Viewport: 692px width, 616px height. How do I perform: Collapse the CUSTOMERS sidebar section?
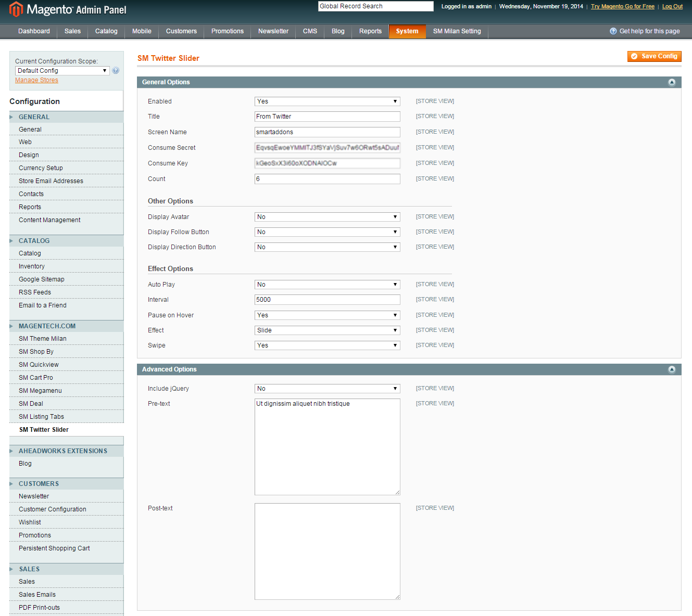[x=66, y=484]
